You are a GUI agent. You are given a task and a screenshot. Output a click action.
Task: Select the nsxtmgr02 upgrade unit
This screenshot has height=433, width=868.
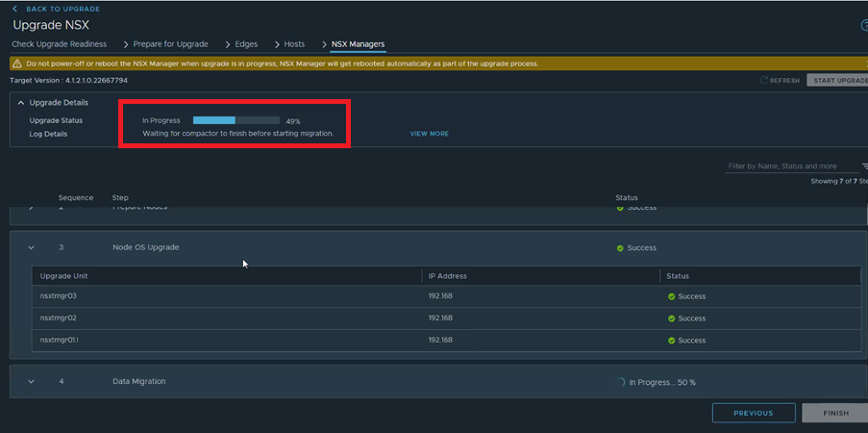pyautogui.click(x=58, y=318)
